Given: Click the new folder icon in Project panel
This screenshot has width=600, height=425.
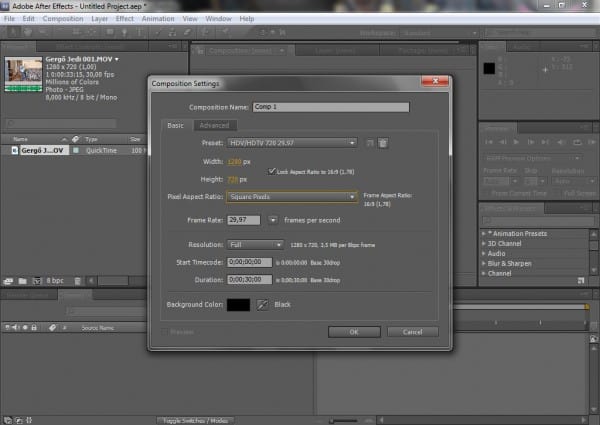Looking at the screenshot, I should 21,281.
